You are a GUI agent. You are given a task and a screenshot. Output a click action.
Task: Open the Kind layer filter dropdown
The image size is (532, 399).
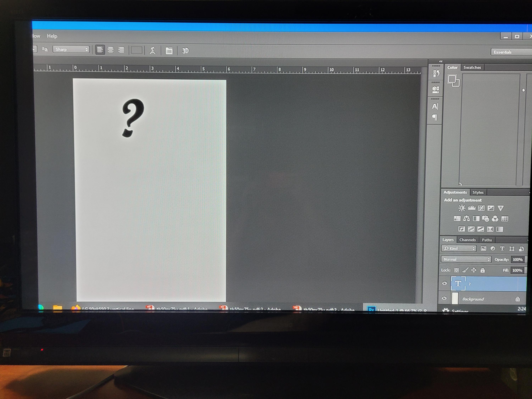(x=459, y=248)
